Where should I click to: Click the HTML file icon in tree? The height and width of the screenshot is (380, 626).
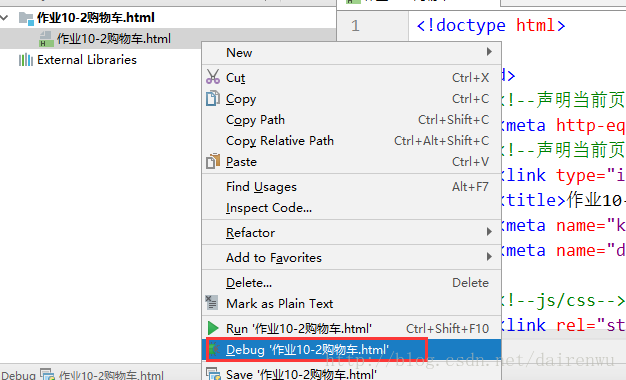pos(46,39)
